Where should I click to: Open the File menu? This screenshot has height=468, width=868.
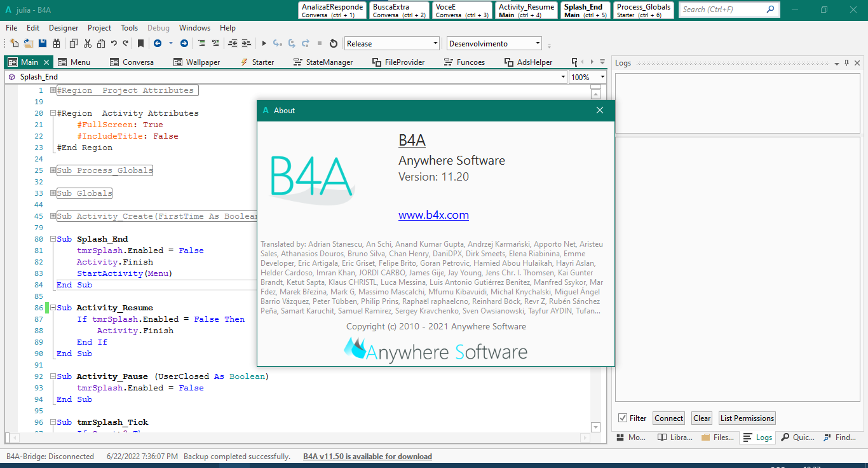[x=11, y=28]
